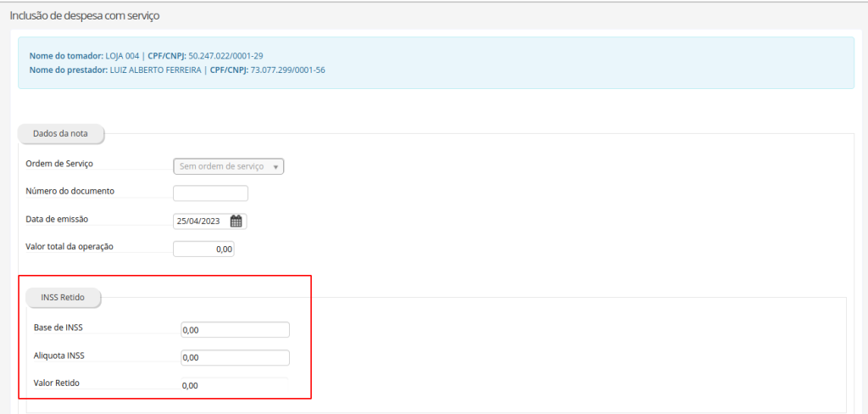Open the calendar date picker icon

pyautogui.click(x=236, y=221)
